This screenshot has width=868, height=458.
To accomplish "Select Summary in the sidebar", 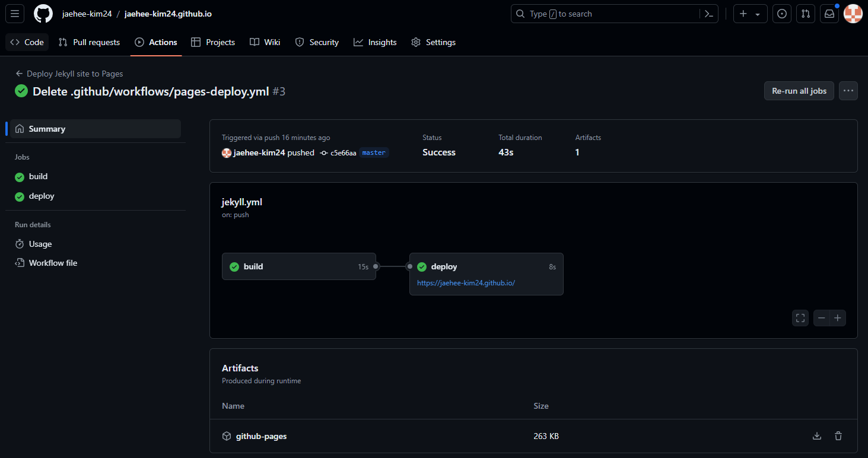I will click(96, 129).
